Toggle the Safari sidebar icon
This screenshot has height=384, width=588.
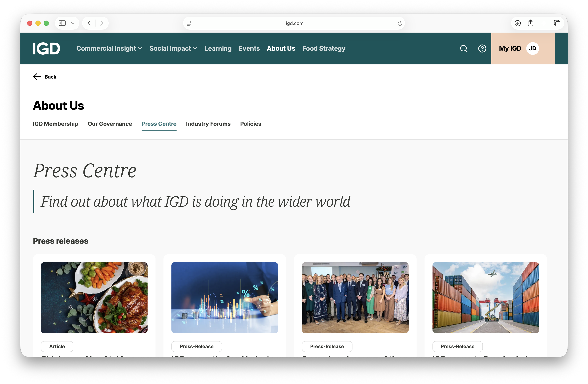[x=62, y=23]
